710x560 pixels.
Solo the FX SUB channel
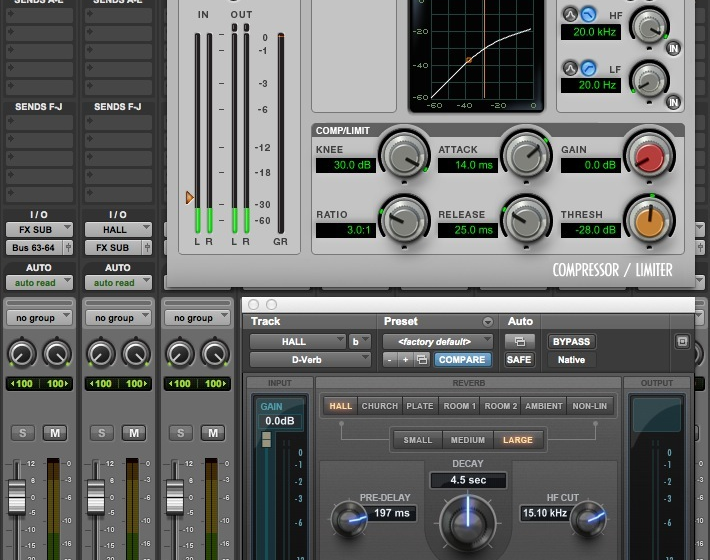22,433
